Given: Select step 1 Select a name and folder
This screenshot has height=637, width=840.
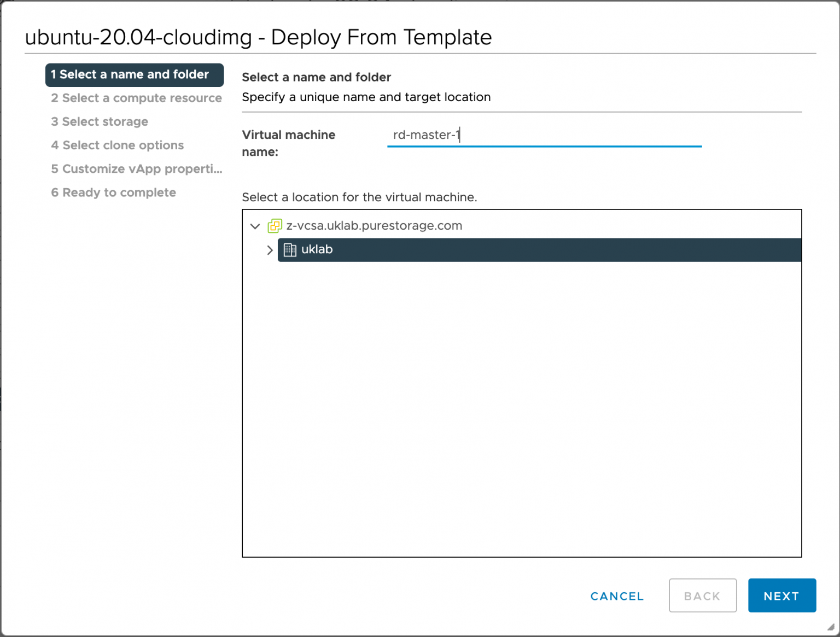Looking at the screenshot, I should coord(134,74).
